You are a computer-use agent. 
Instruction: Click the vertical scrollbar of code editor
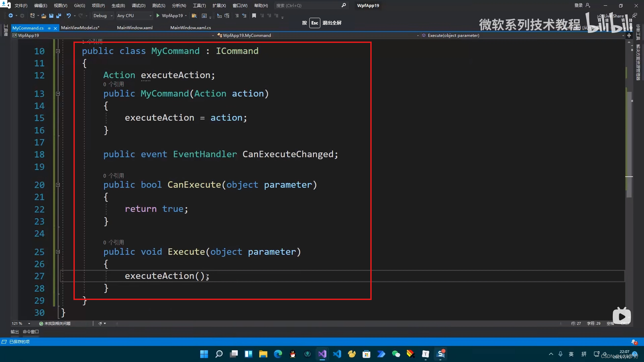pyautogui.click(x=629, y=144)
